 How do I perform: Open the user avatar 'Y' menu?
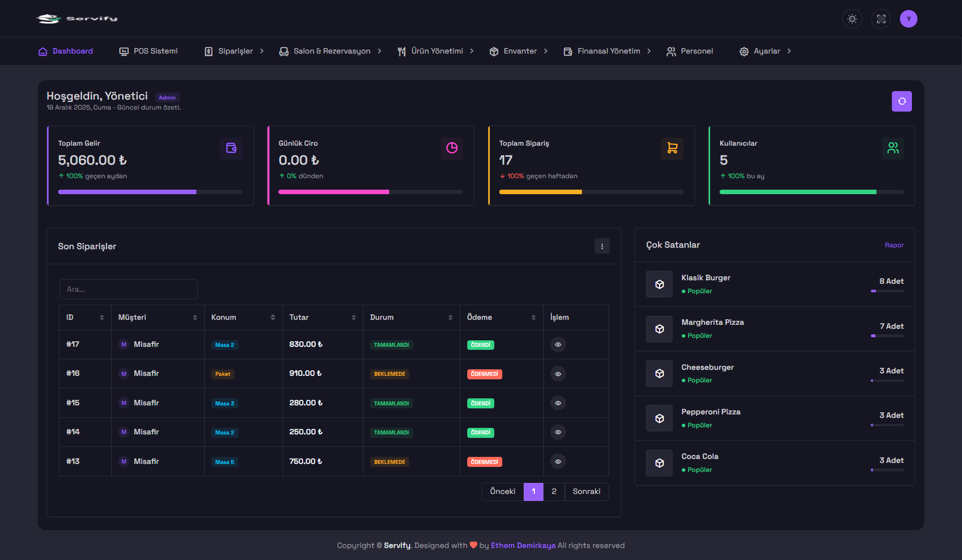[908, 19]
